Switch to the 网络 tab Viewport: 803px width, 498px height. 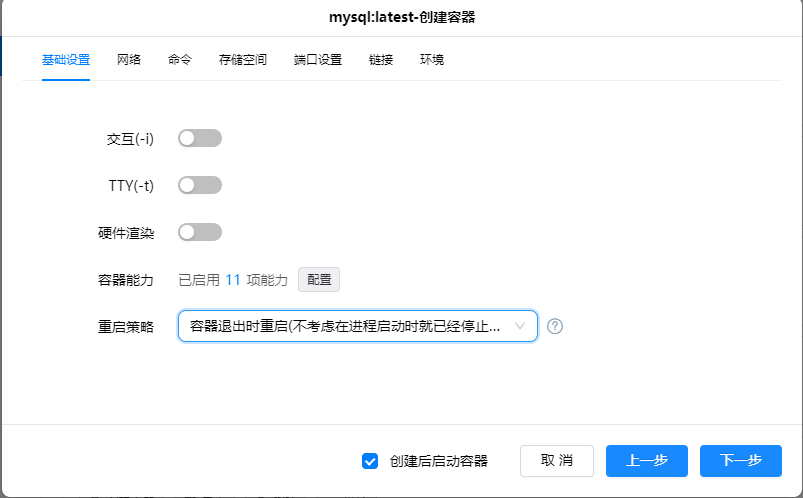tap(129, 60)
